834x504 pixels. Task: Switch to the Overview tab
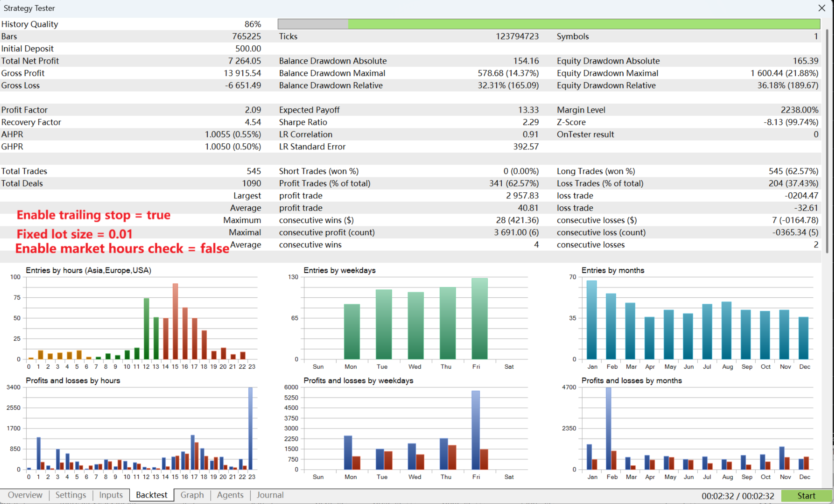click(25, 495)
